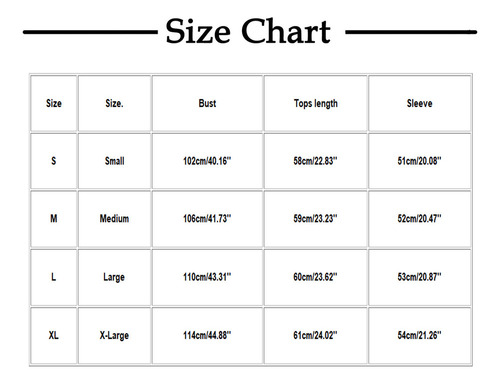Viewport: 500px width, 384px height.
Task: Click bust value 102cm/40.16"
Action: tap(207, 161)
